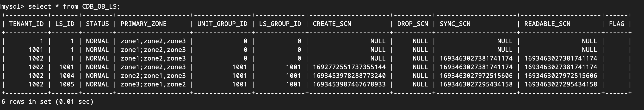644x110 pixels.
Task: Select the READABLE_SCN value in the LS_ID 1001 row
Action: pyautogui.click(x=561, y=67)
